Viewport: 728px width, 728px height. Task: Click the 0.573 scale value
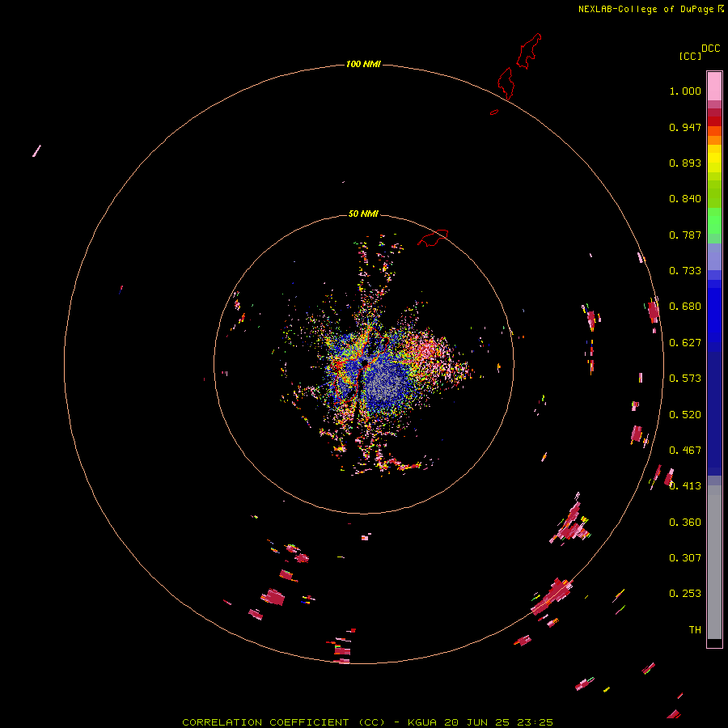685,379
